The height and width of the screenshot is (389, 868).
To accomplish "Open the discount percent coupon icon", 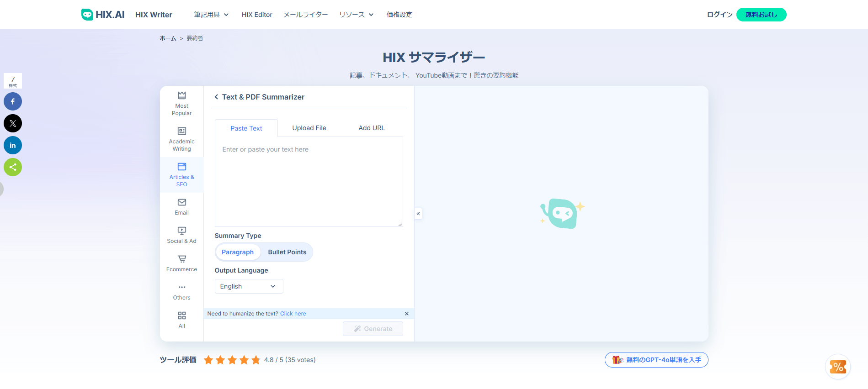I will click(838, 367).
